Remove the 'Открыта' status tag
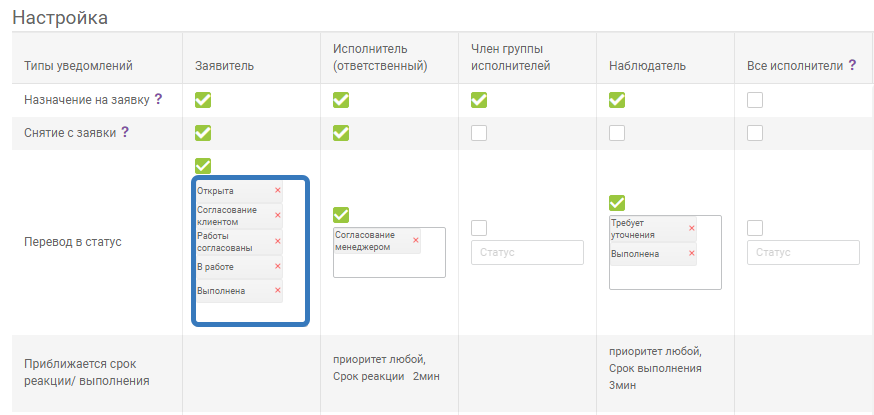Screen dimensions: 874x415 point(278,190)
